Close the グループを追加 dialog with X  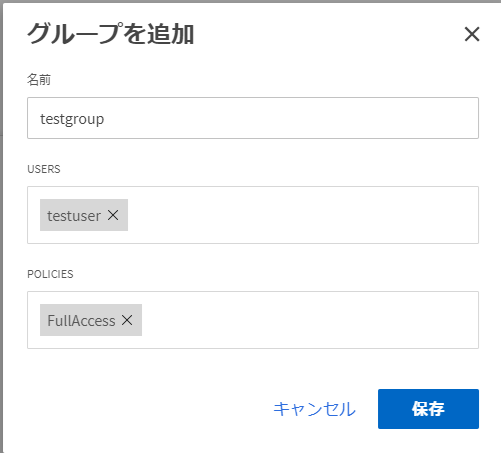pyautogui.click(x=472, y=34)
